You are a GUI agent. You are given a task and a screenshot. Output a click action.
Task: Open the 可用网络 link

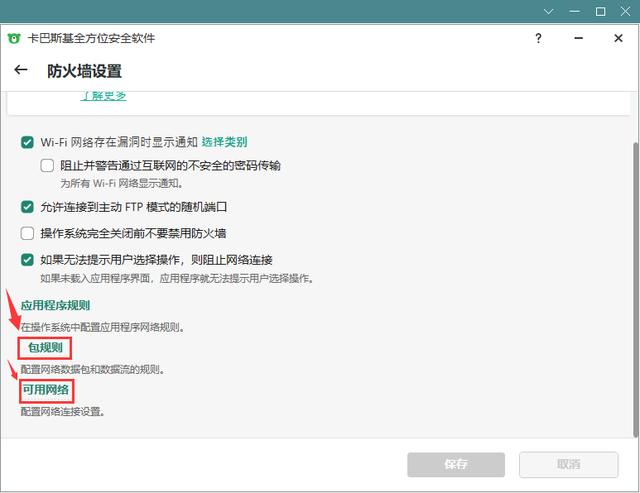point(46,390)
